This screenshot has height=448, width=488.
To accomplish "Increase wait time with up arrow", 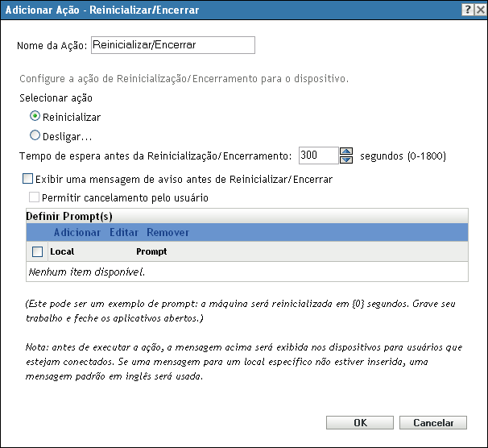I will (347, 151).
